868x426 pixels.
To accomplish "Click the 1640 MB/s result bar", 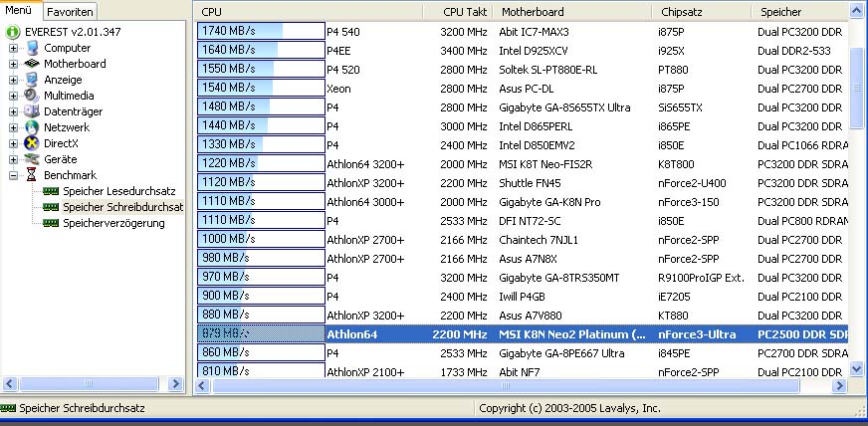I will pyautogui.click(x=261, y=51).
